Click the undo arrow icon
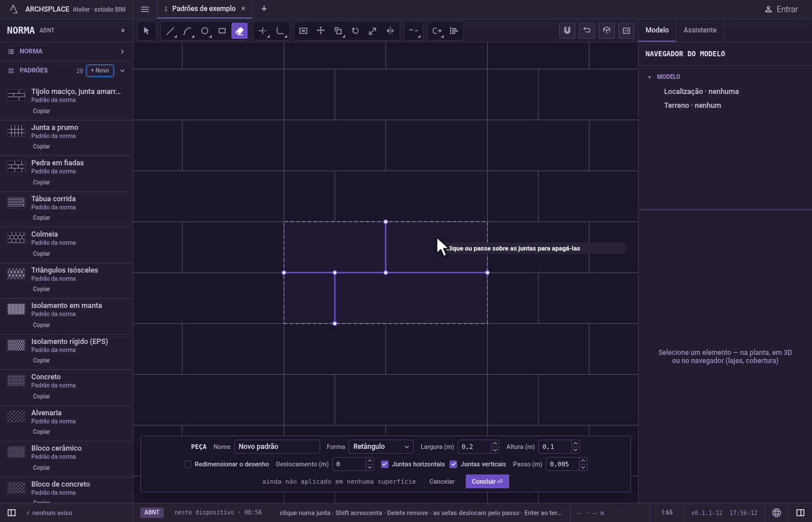This screenshot has height=522, width=812. [x=587, y=31]
